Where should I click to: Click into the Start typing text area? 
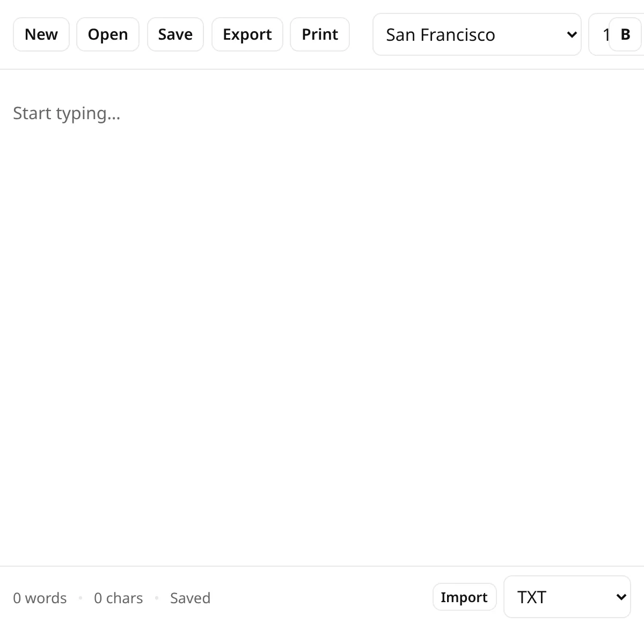[x=322, y=317]
